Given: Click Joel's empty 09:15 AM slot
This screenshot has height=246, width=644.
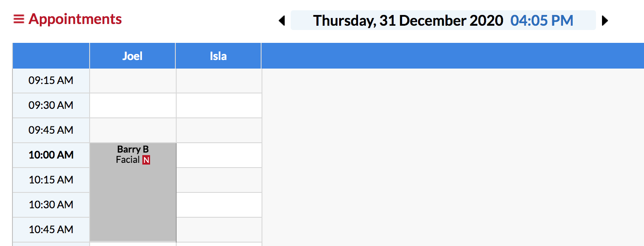Looking at the screenshot, I should coord(132,81).
